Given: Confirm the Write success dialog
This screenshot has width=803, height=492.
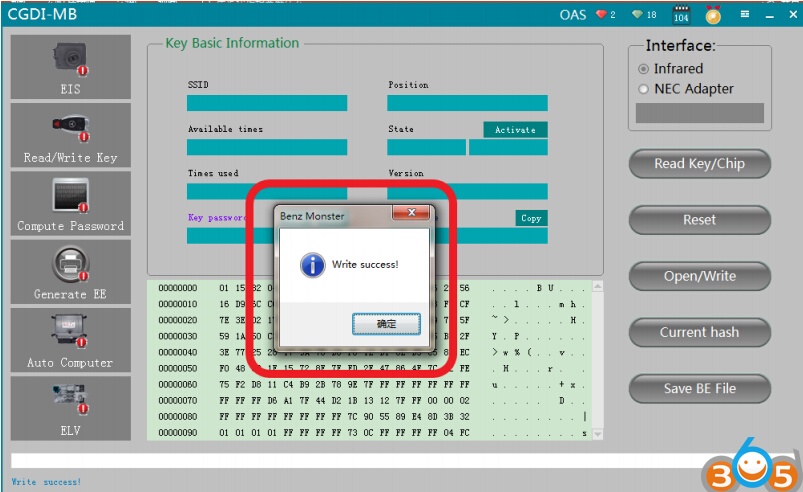Looking at the screenshot, I should tap(386, 324).
